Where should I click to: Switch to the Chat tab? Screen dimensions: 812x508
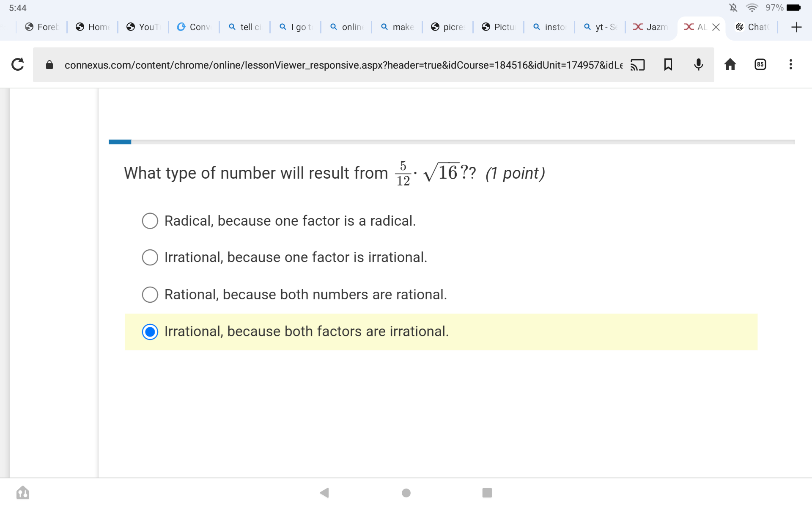tap(752, 27)
